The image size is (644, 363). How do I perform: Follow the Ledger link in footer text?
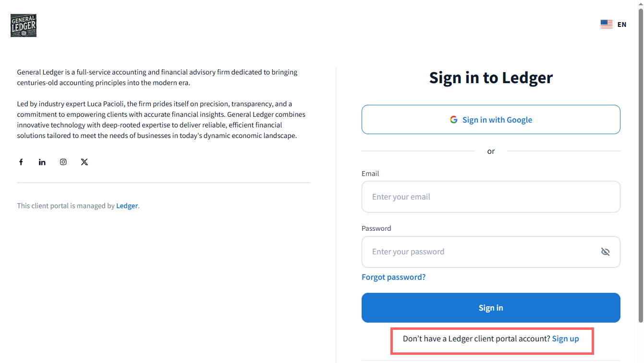click(x=127, y=206)
